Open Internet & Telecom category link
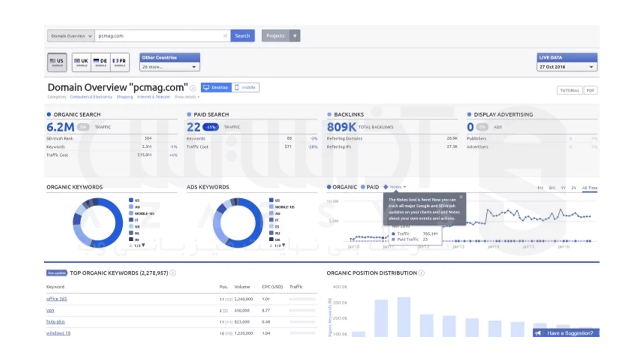This screenshot has width=644, height=362. point(153,97)
